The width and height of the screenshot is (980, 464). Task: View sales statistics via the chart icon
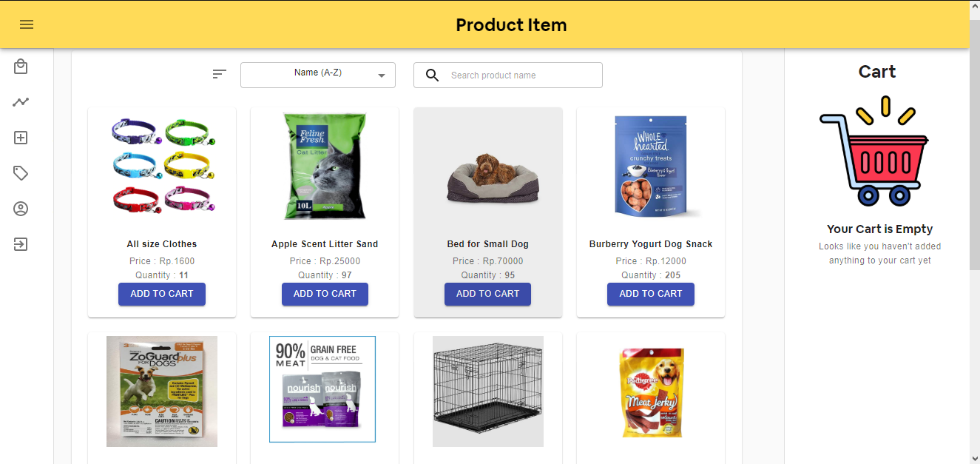point(20,101)
